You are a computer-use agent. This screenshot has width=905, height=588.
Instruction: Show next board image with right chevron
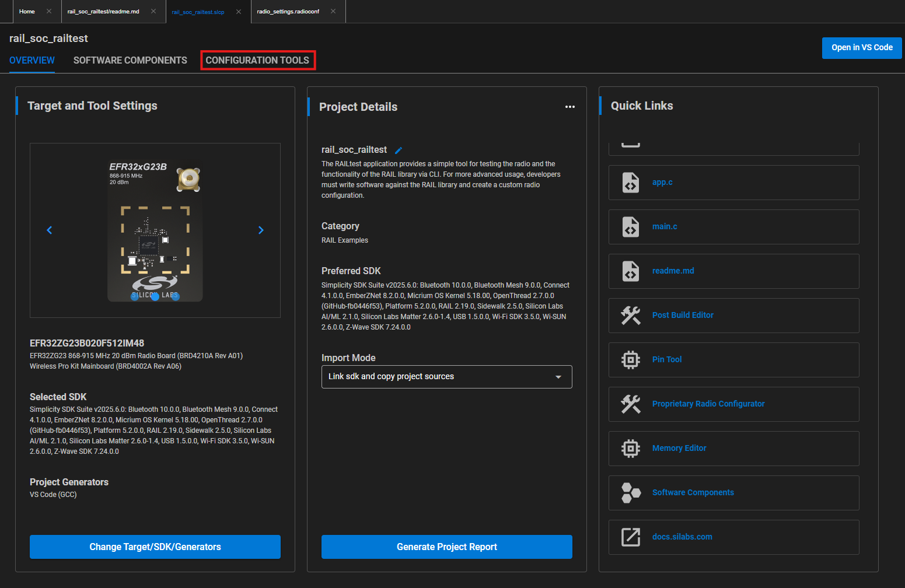tap(261, 230)
